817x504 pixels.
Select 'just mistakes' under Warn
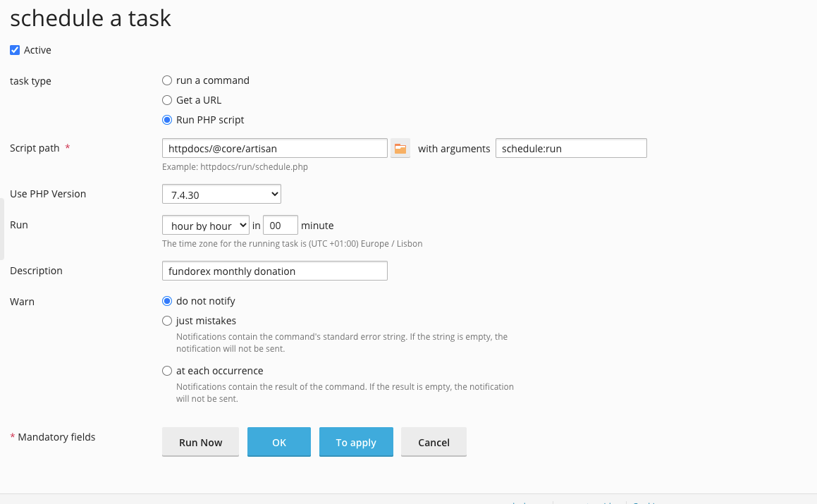(166, 320)
